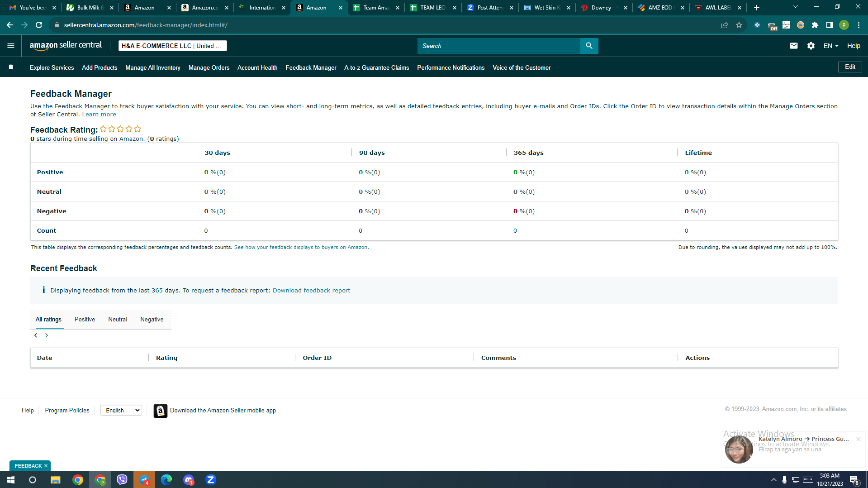
Task: Switch to the Gmail browser tab
Action: 33,8
